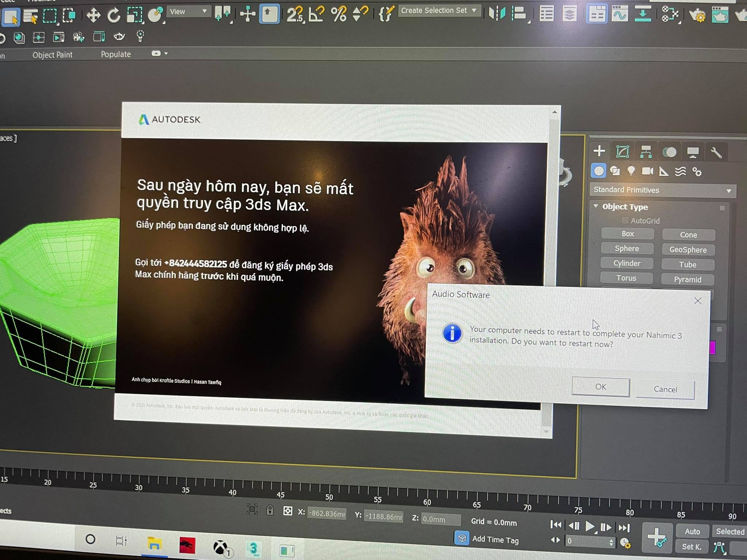Open Utilities wrench panel
Viewport: 747px width, 560px height.
pyautogui.click(x=716, y=152)
